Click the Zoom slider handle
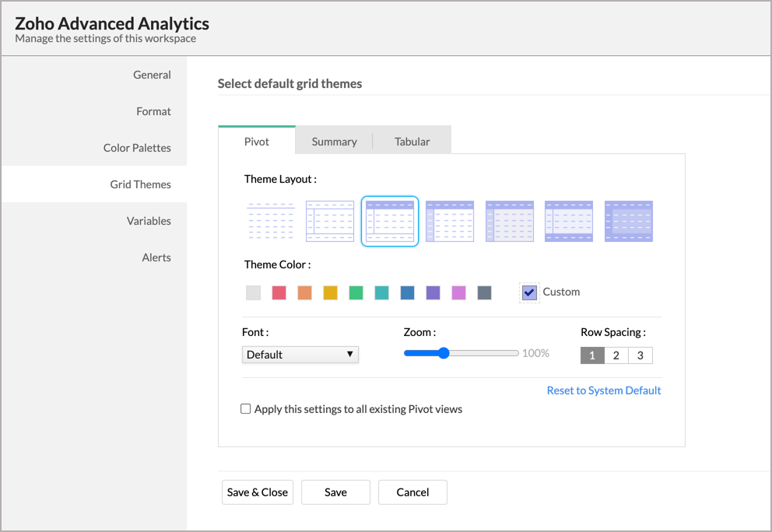This screenshot has width=772, height=532. click(444, 353)
